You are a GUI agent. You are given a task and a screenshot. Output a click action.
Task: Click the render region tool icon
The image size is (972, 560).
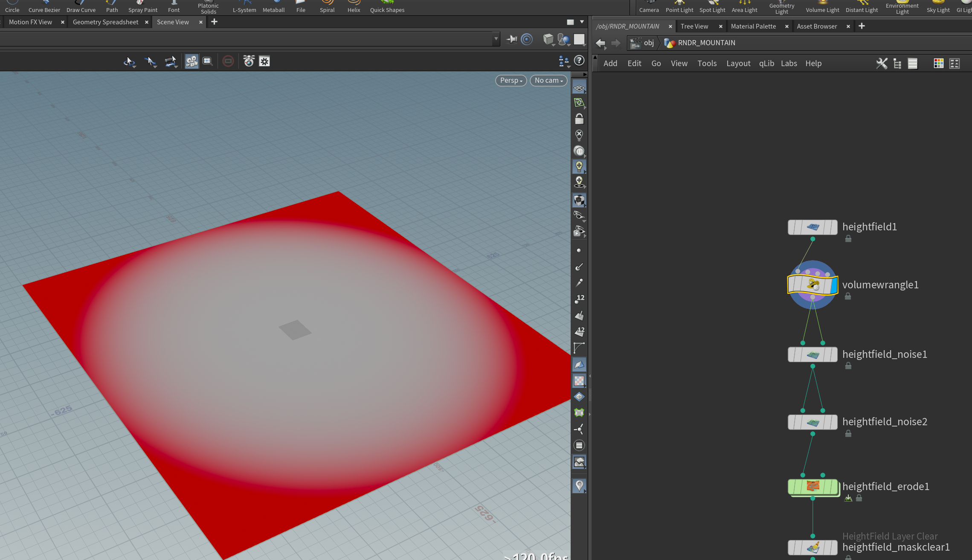click(x=207, y=61)
